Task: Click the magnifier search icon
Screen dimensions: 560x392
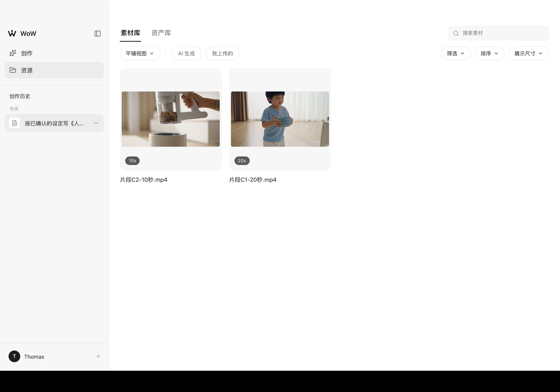Action: pos(456,33)
